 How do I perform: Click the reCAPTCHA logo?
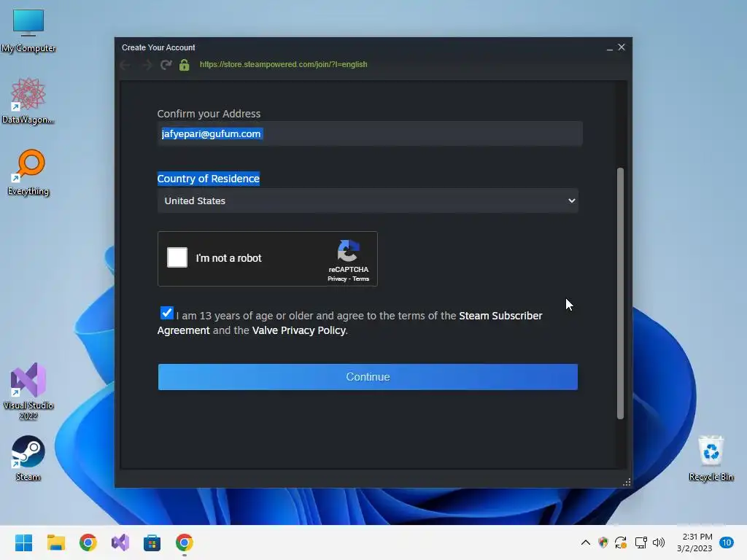point(348,251)
